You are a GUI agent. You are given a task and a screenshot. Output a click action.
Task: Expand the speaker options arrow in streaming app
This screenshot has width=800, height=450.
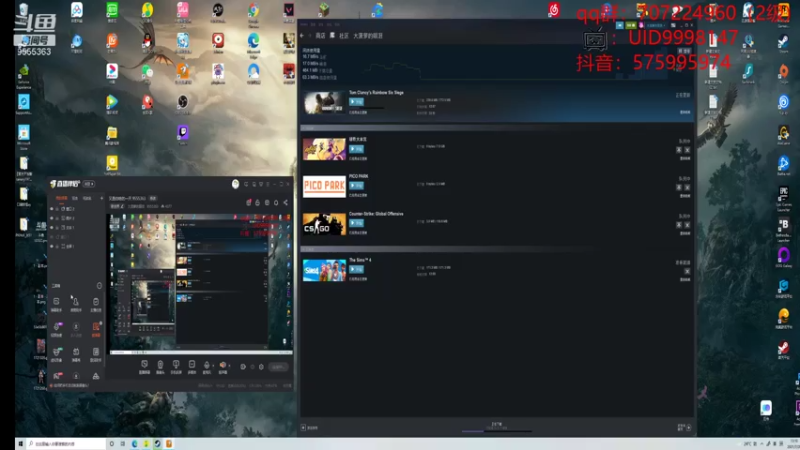230,365
